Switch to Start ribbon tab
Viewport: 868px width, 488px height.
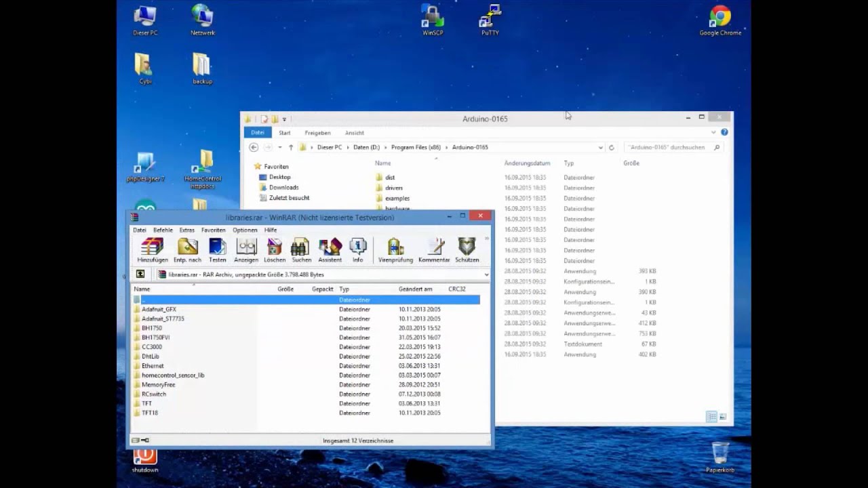click(285, 133)
